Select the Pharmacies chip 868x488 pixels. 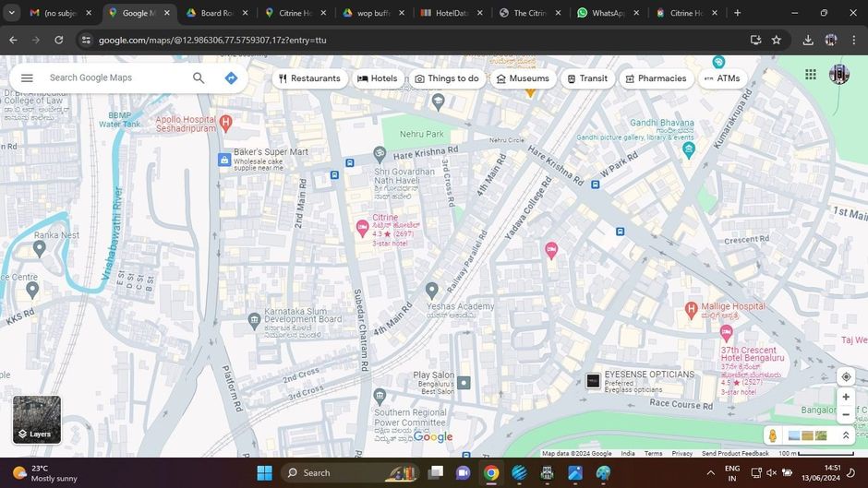[x=656, y=78]
